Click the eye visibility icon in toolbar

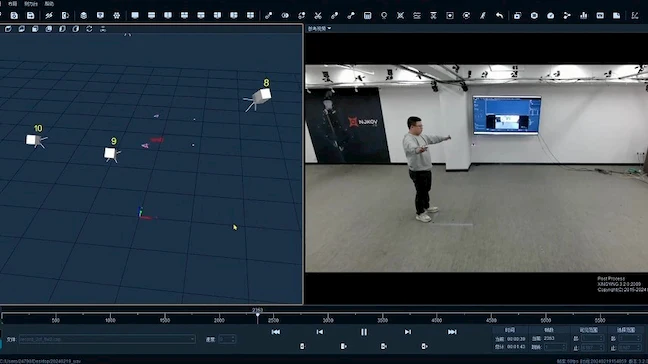point(285,16)
